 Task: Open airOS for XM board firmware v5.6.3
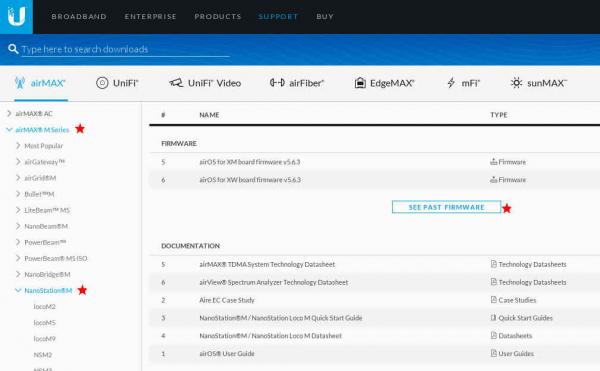click(249, 162)
